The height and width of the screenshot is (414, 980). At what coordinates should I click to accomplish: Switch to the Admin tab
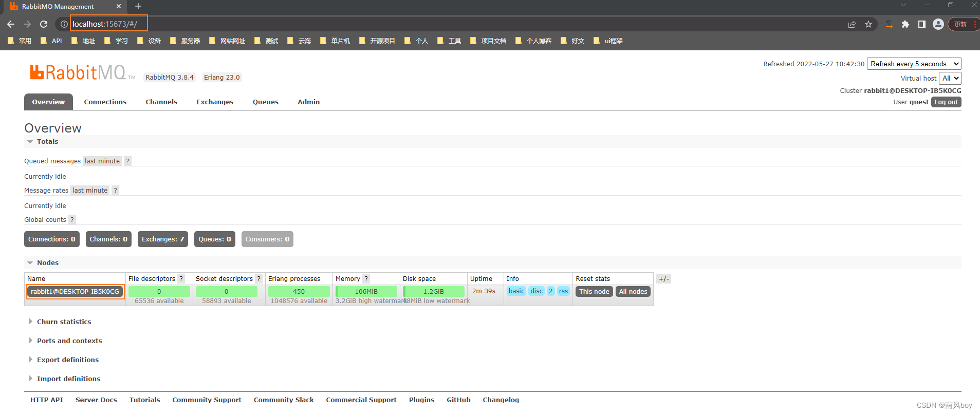[309, 102]
